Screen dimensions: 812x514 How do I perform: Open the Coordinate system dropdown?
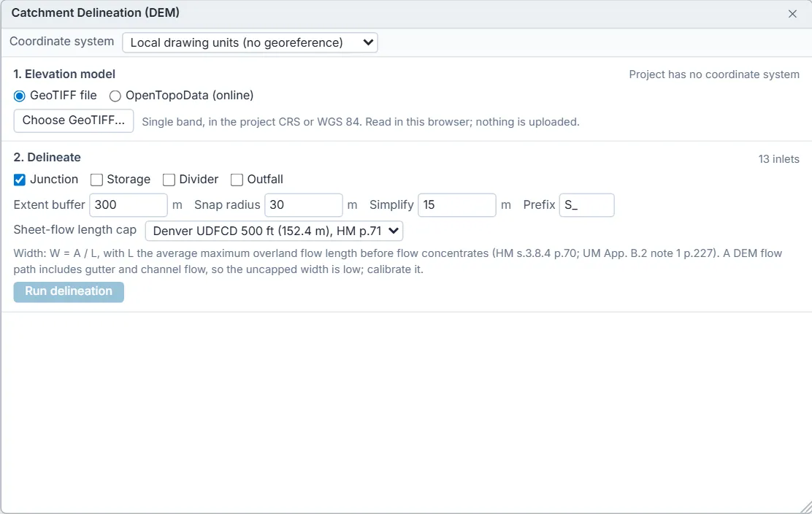click(x=250, y=42)
